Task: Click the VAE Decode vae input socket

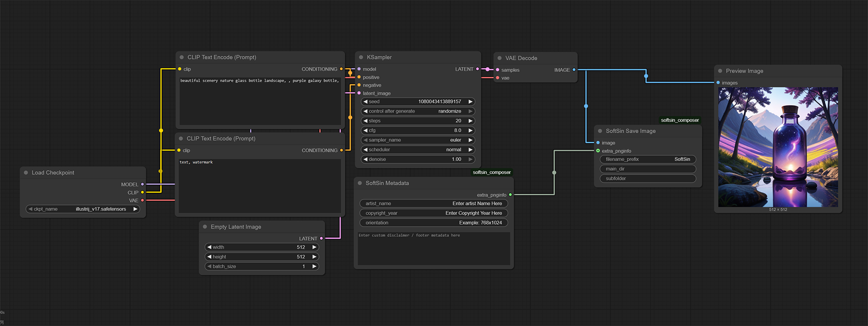Action: pyautogui.click(x=498, y=78)
